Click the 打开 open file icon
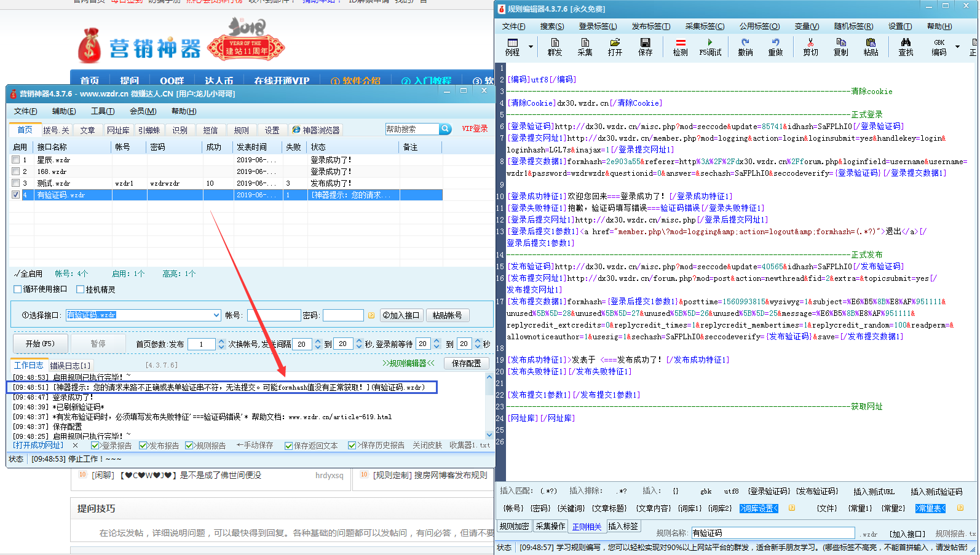980x555 pixels. [615, 47]
